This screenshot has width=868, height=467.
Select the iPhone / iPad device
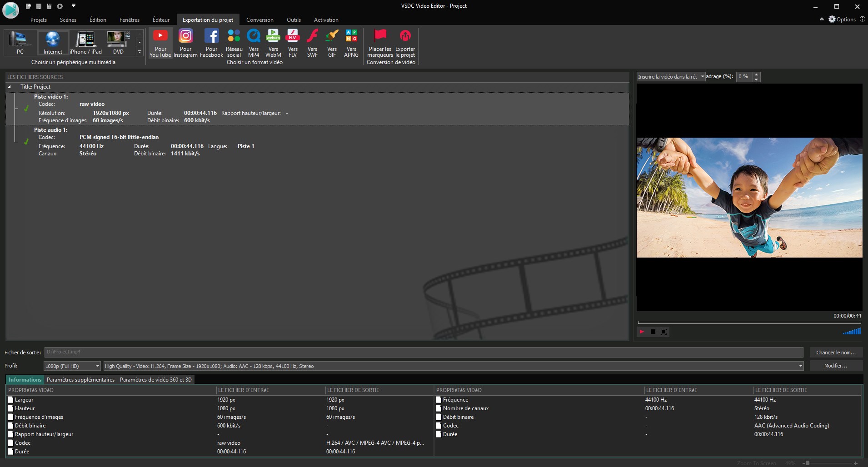coord(85,43)
